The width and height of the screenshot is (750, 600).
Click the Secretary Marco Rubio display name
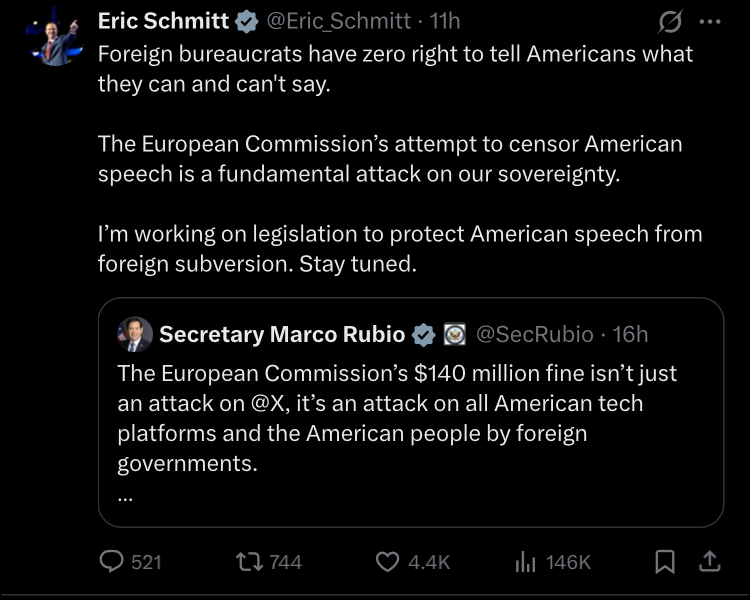click(x=282, y=334)
